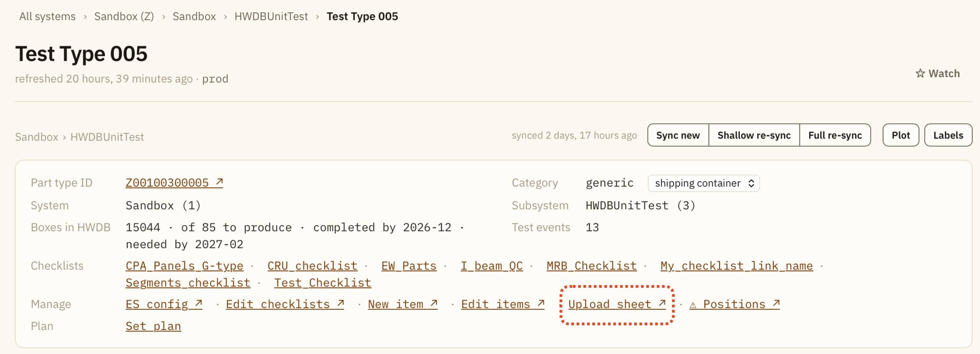The height and width of the screenshot is (354, 980).
Task: Create a New item
Action: (403, 304)
